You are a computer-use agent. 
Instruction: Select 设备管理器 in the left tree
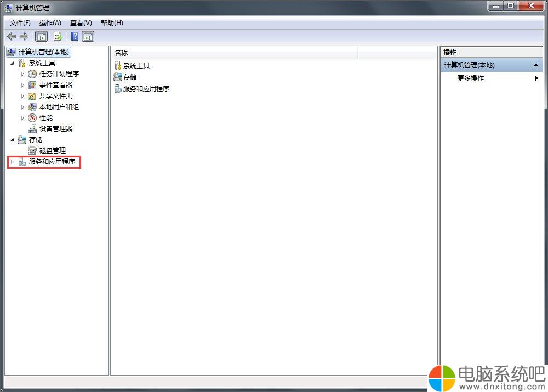(55, 128)
